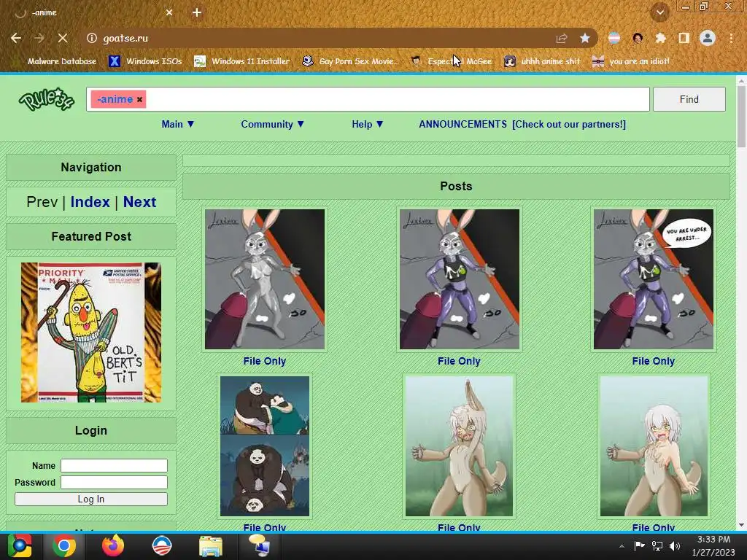Expand the Community menu

273,124
